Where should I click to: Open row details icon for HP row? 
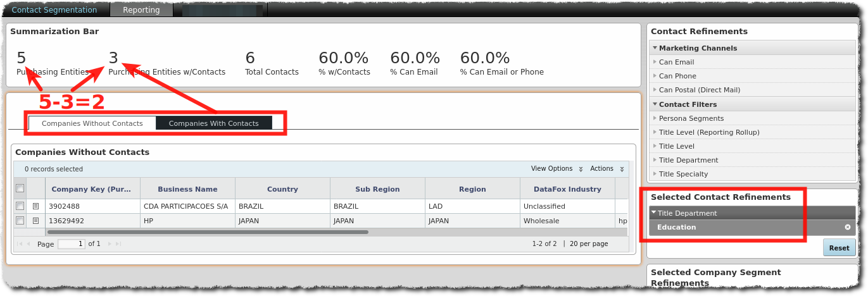pyautogui.click(x=36, y=221)
